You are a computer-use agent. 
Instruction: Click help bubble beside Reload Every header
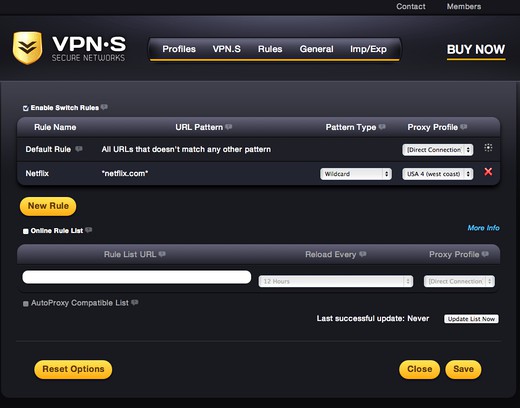click(363, 254)
